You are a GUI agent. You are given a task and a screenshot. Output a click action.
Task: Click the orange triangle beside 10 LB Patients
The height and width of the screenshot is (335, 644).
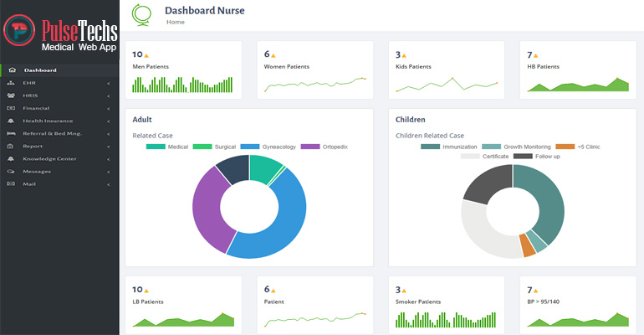point(146,291)
